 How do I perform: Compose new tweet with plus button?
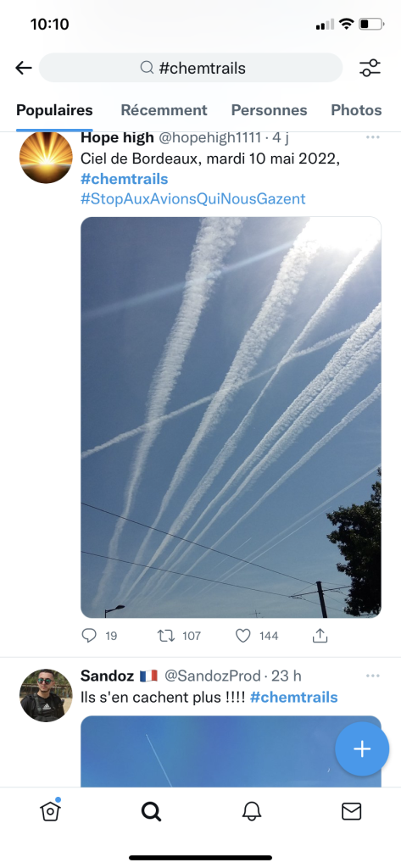tap(362, 749)
